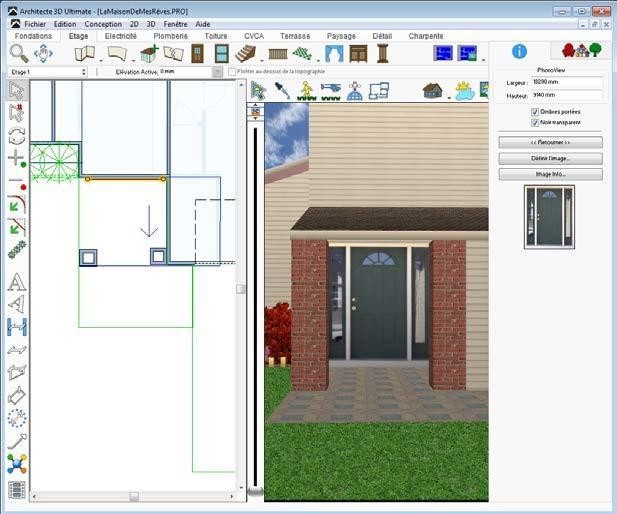Click the 2D plan vertical scrollbar thumb
This screenshot has width=617, height=514.
pos(241,289)
